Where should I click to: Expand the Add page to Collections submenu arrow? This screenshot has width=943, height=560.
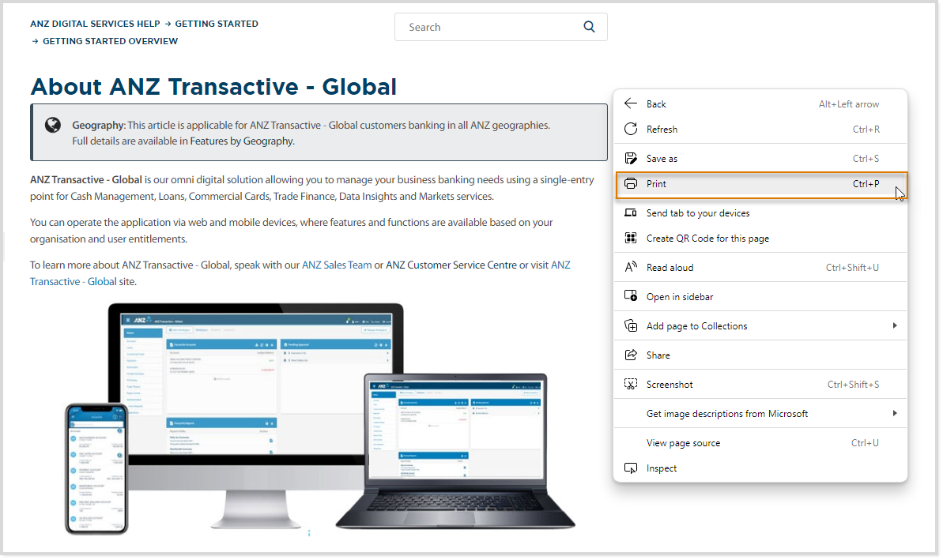pos(895,325)
